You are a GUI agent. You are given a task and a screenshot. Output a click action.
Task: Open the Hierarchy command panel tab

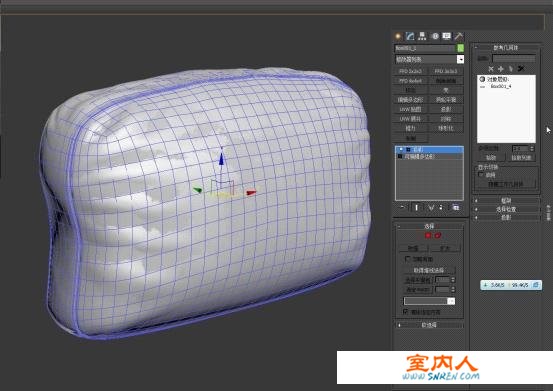pyautogui.click(x=422, y=36)
